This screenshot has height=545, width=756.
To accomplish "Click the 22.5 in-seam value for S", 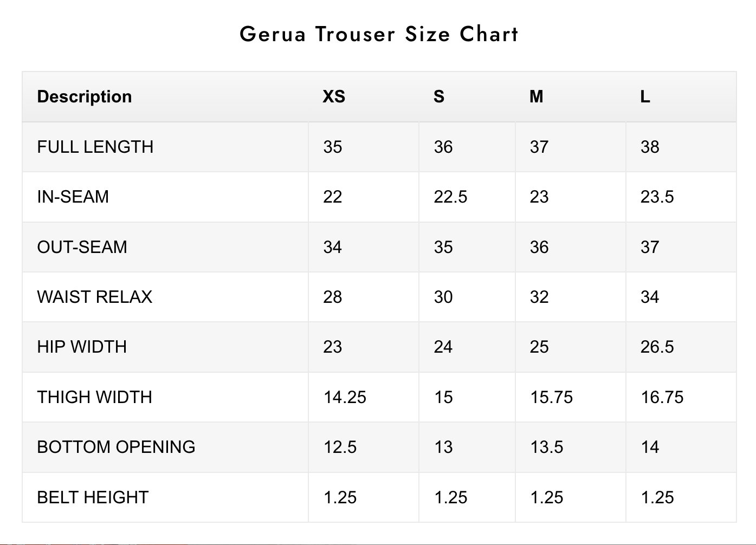I will pyautogui.click(x=450, y=197).
